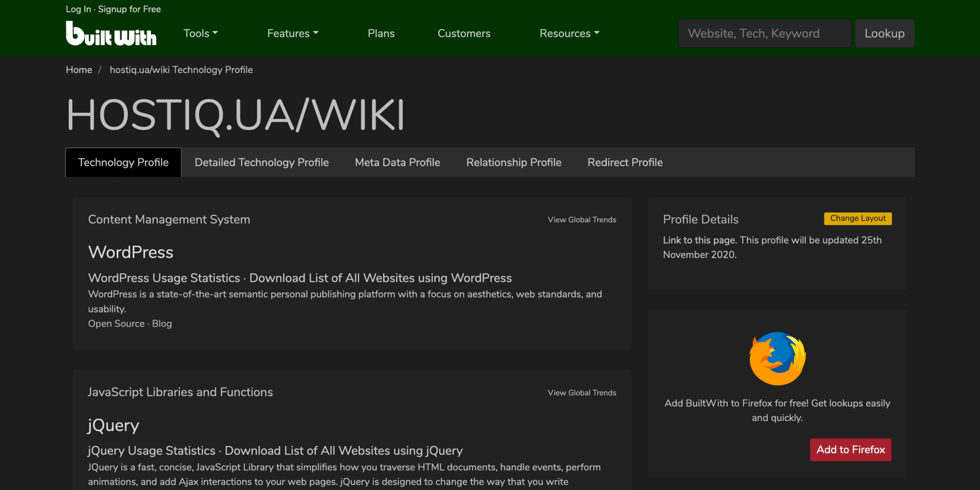Click the BuiltWith logo
Screen dimensions: 980x490
(111, 33)
